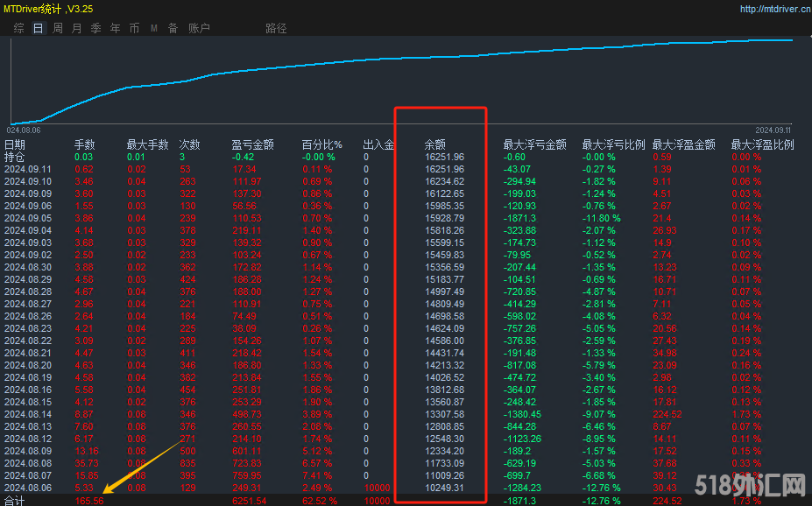
Task: Click profit amount 759.95
Action: pos(247,476)
